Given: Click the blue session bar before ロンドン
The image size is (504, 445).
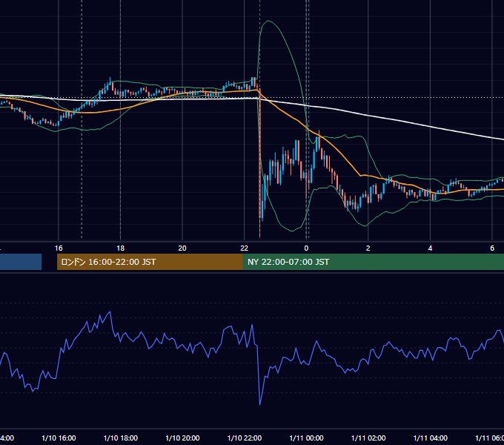Looking at the screenshot, I should click(x=21, y=262).
